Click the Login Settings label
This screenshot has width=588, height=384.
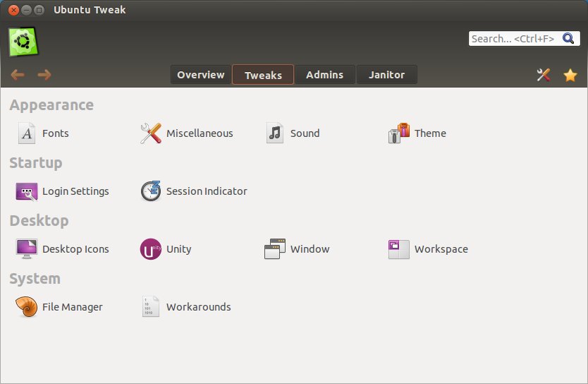coord(75,191)
